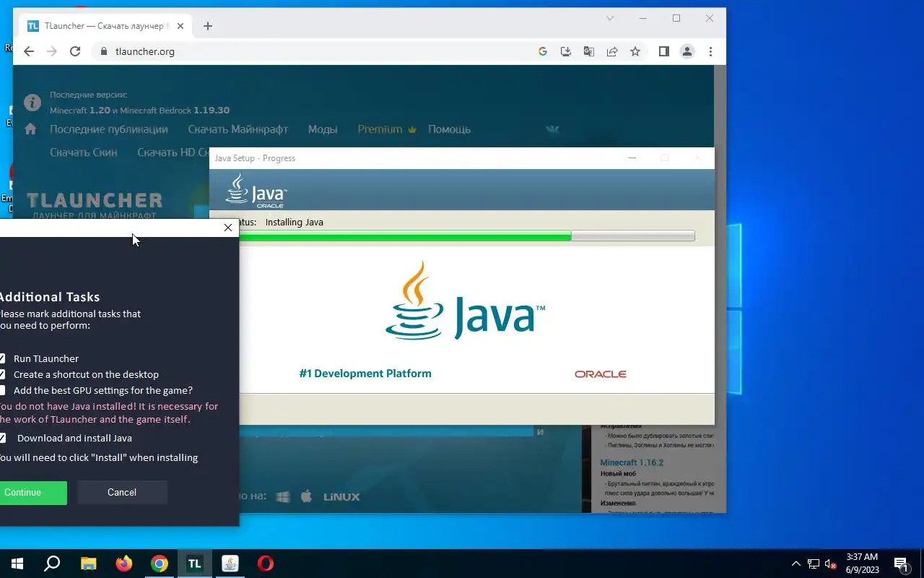The width and height of the screenshot is (924, 578).
Task: Click the share page icon
Action: [612, 51]
